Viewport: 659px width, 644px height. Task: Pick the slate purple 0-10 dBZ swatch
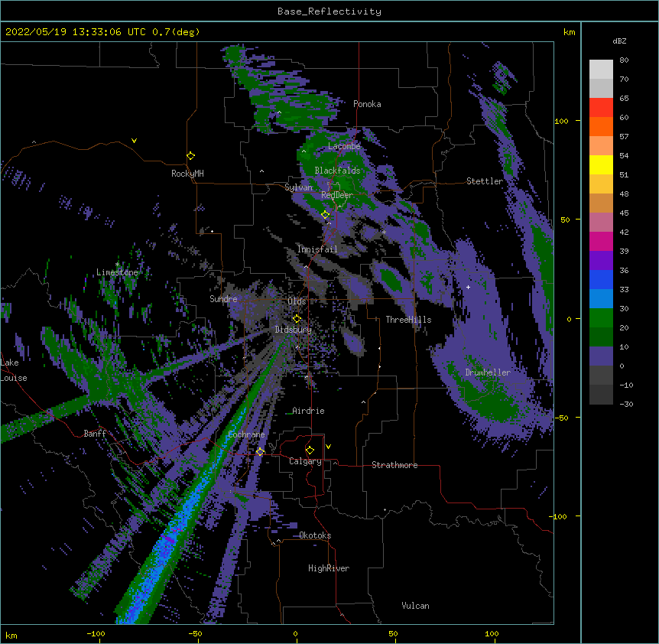pyautogui.click(x=601, y=356)
